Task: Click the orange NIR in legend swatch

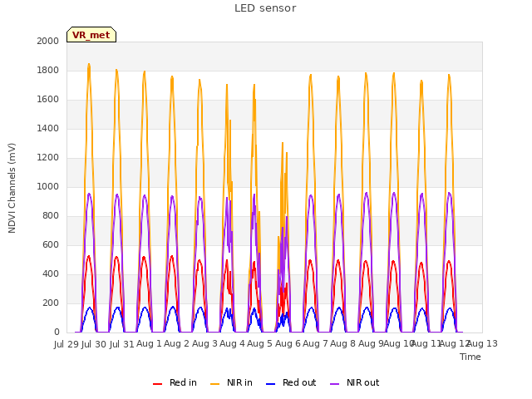Action: click(x=214, y=383)
